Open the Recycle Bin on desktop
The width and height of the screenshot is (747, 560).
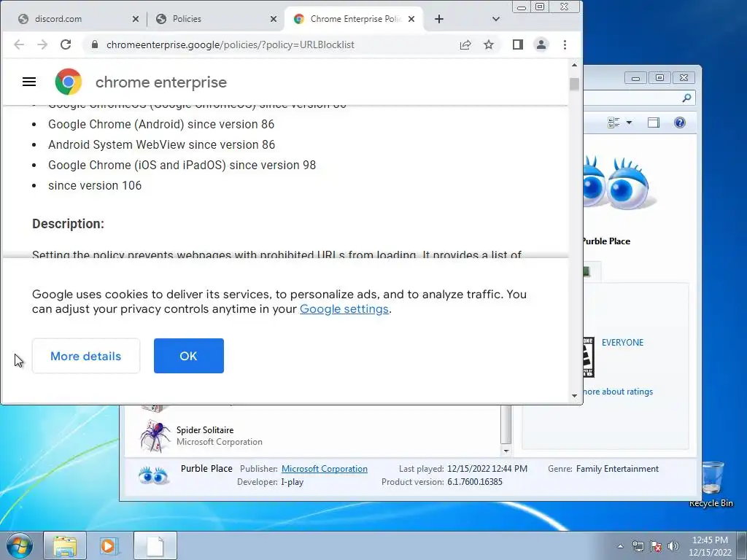(x=711, y=484)
